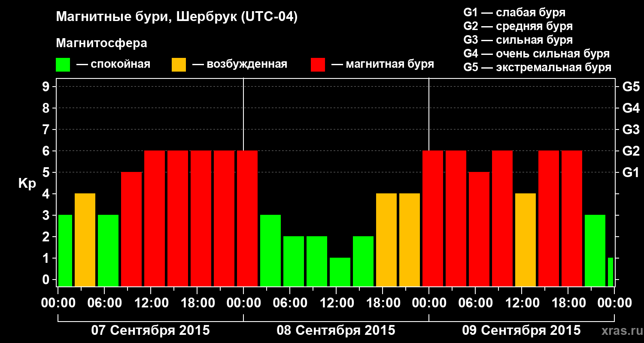Click the narrow last green bar at chart end
644x343 pixels.
611,272
